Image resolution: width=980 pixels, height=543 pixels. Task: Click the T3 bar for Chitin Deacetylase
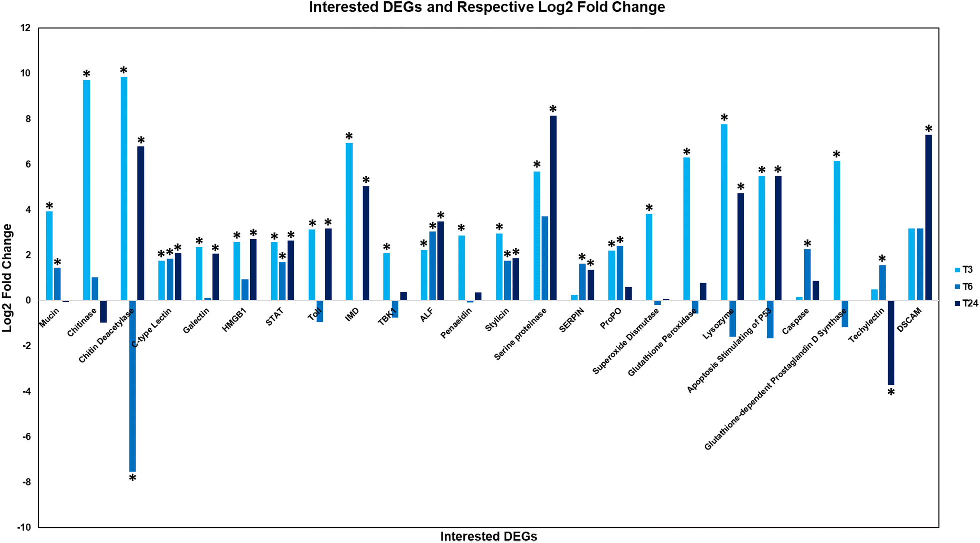(124, 188)
